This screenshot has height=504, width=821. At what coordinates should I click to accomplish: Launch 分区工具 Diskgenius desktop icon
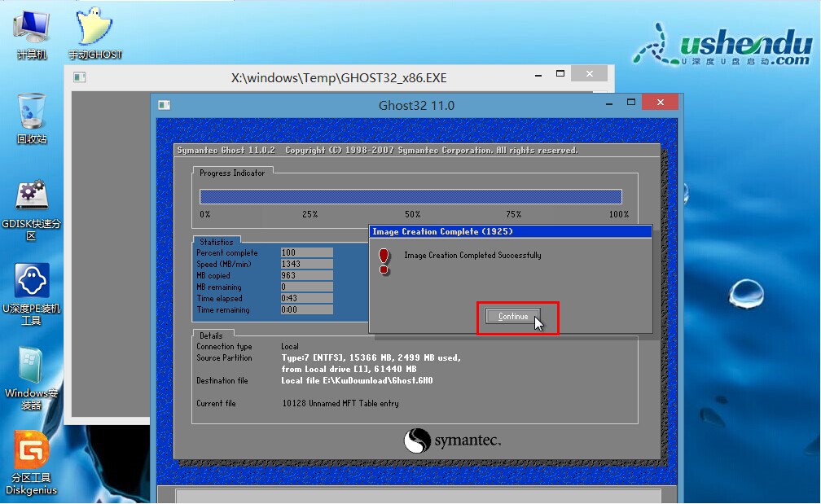tap(32, 463)
